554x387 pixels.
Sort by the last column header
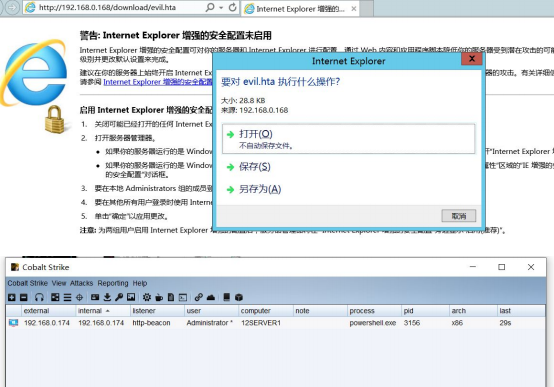point(521,311)
